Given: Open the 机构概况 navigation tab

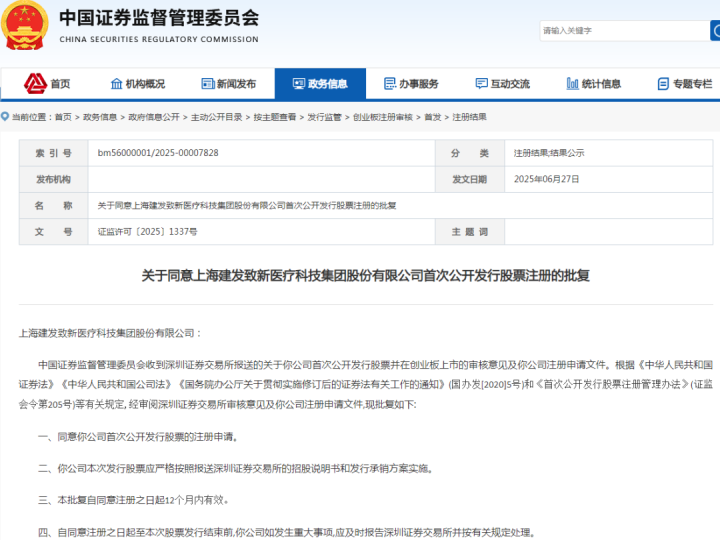Looking at the screenshot, I should [138, 84].
